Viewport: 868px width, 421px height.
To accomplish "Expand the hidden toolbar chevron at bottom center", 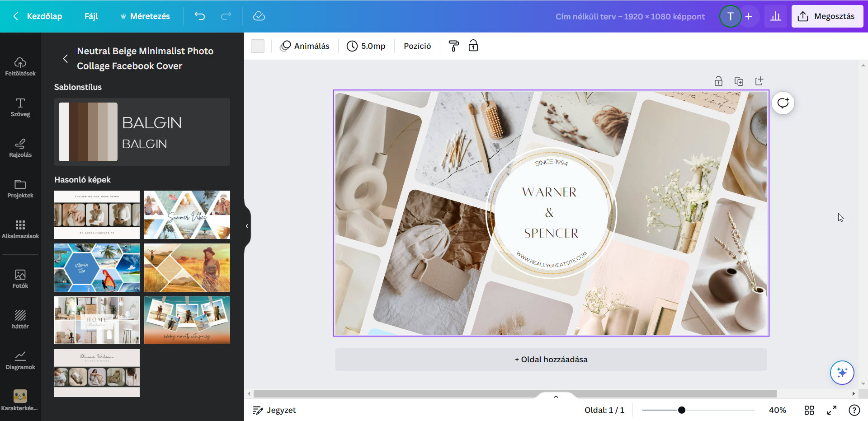I will [556, 397].
